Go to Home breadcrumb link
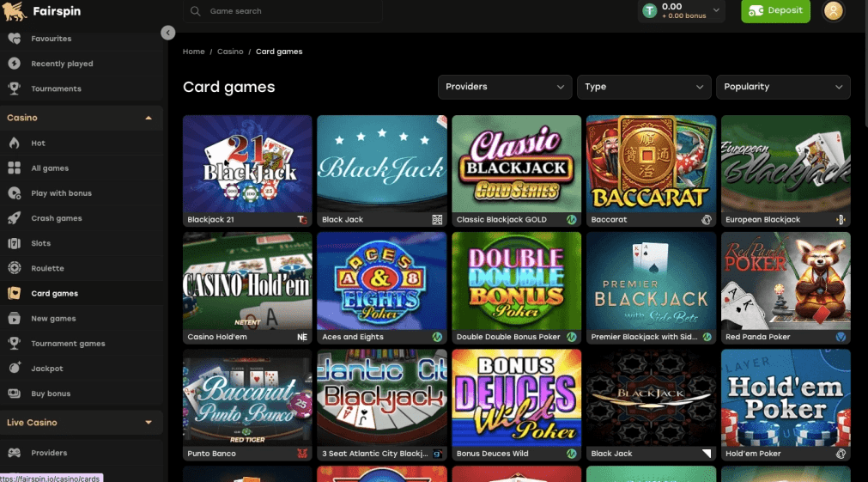The height and width of the screenshot is (482, 868). (194, 52)
